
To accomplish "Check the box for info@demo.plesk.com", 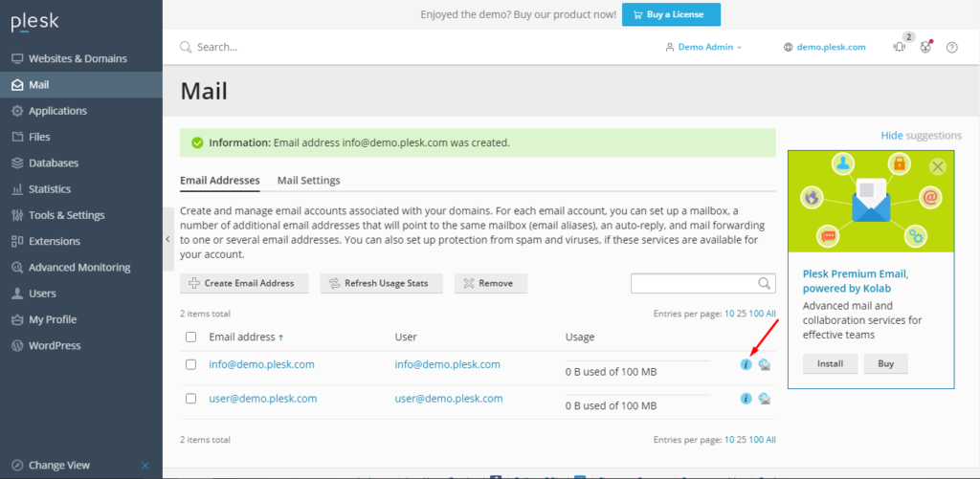I will (191, 364).
